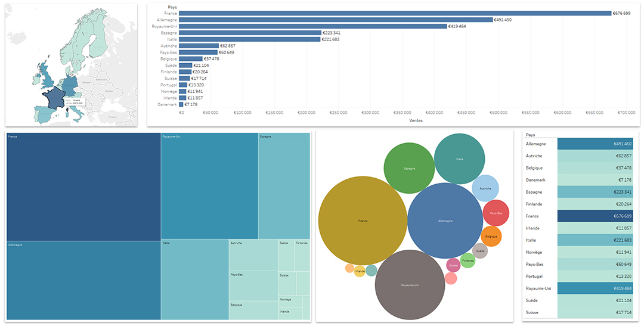Select the blue Allemagne bubble
644x329 pixels.
click(445, 221)
